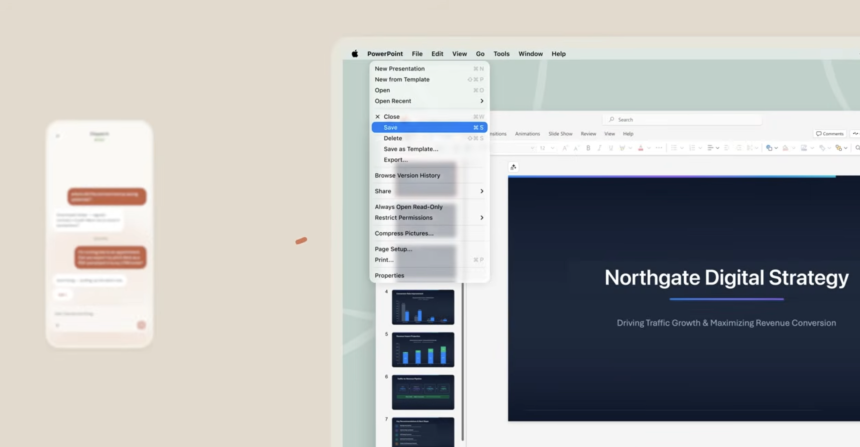Screen dimensions: 860x447
Task: Click the shapes icon in ribbon
Action: tap(770, 148)
